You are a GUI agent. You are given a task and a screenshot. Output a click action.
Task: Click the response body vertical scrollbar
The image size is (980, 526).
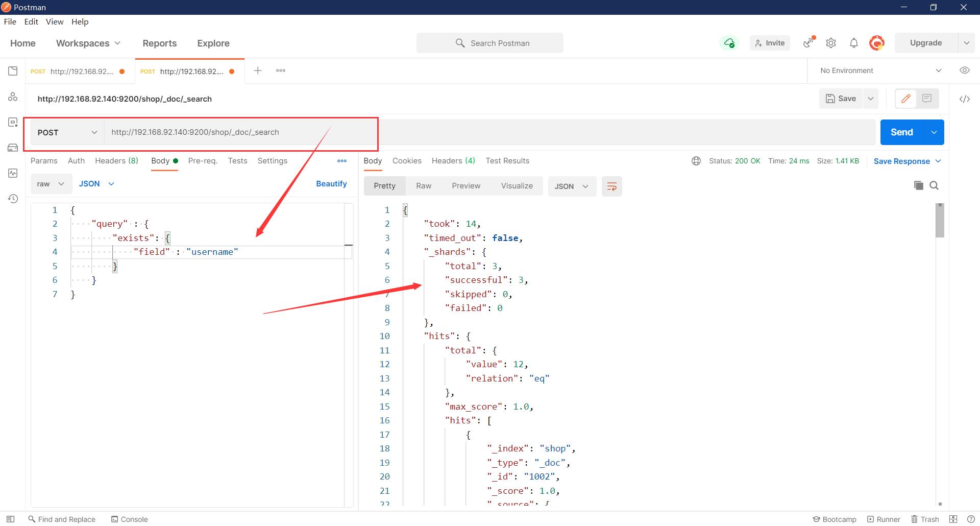(940, 221)
